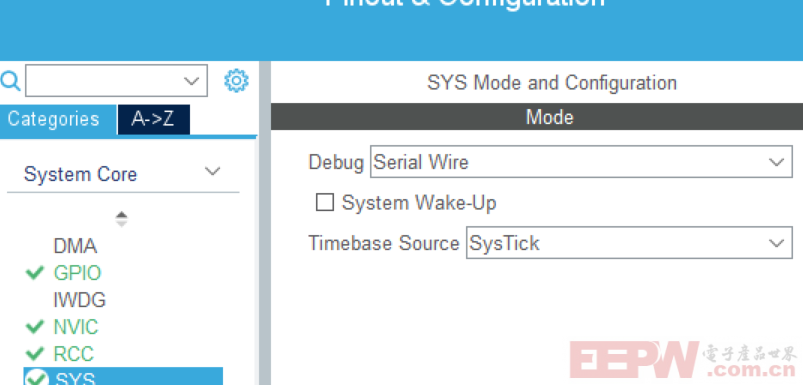Switch to the A->Z tab
803x385 pixels.
click(x=154, y=119)
